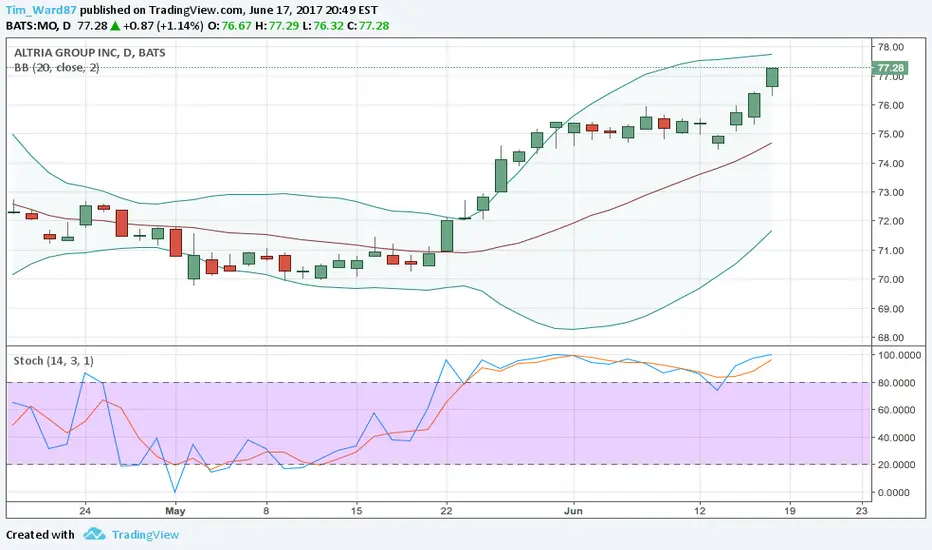The height and width of the screenshot is (550, 932).
Task: Click the +0.87 (+1.14%) change value
Action: pos(163,26)
